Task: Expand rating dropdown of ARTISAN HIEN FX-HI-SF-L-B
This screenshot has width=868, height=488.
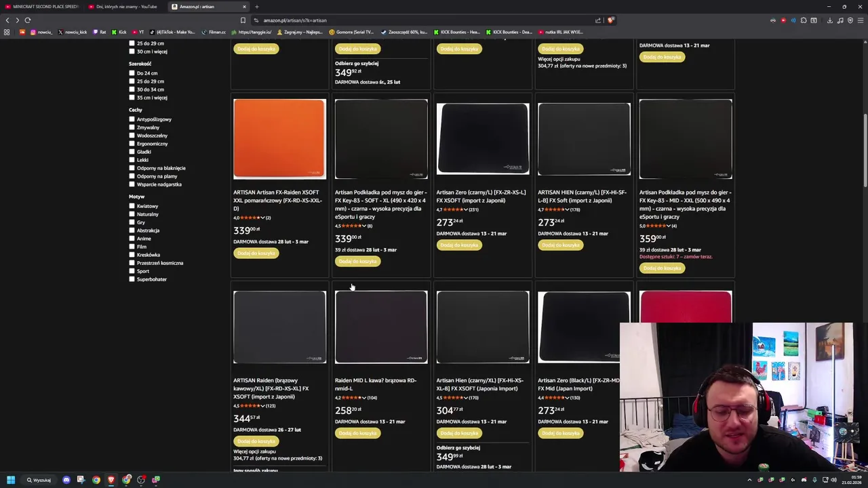Action: (567, 209)
